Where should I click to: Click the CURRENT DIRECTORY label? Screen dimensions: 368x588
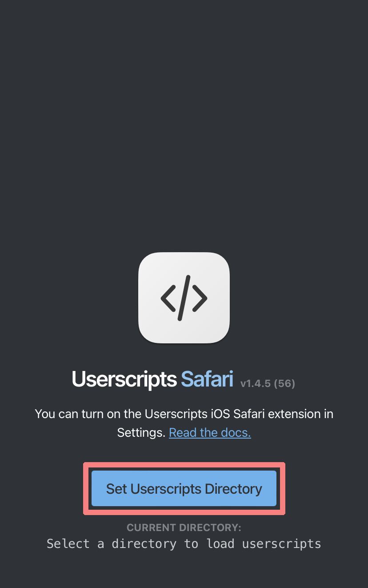pyautogui.click(x=184, y=528)
